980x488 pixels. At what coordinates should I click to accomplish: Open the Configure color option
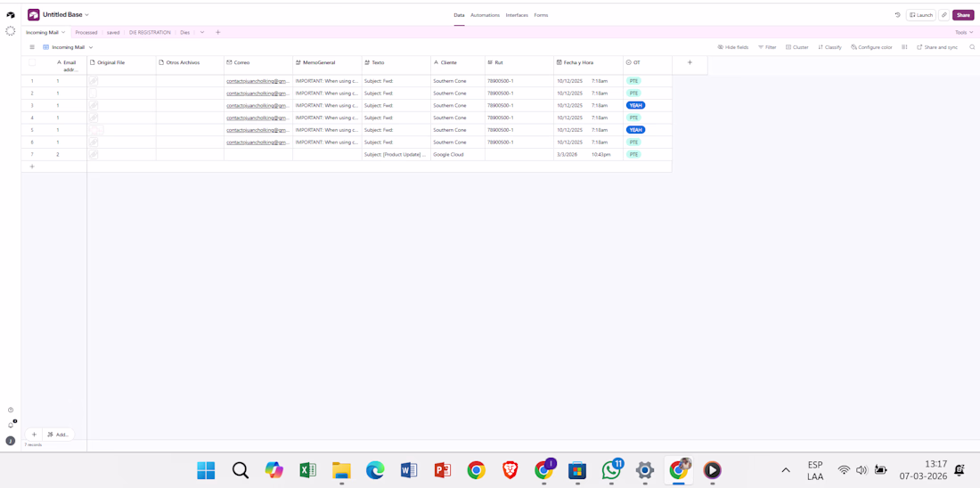pyautogui.click(x=871, y=47)
